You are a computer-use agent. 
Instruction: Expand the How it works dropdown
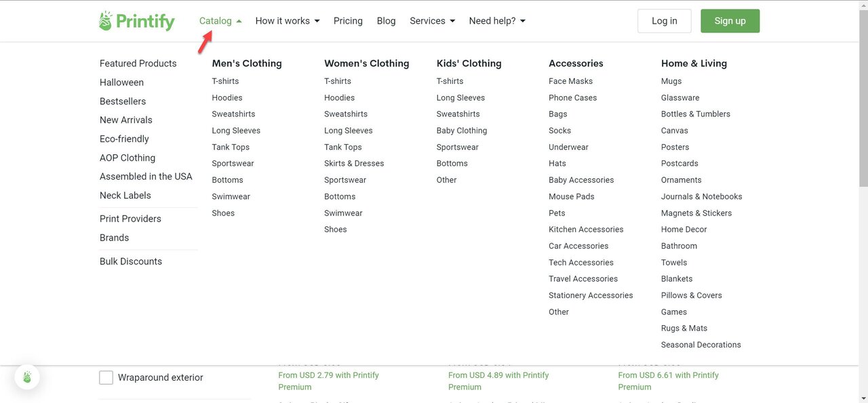[287, 21]
